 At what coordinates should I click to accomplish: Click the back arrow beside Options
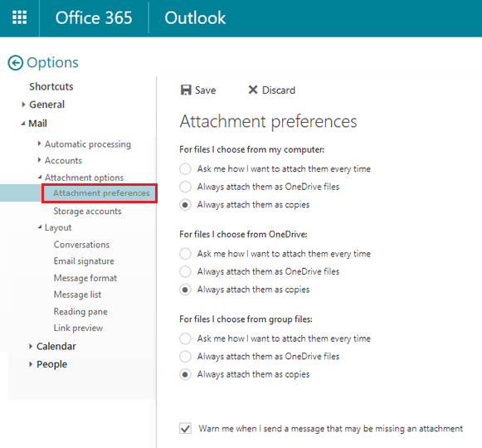(x=16, y=63)
